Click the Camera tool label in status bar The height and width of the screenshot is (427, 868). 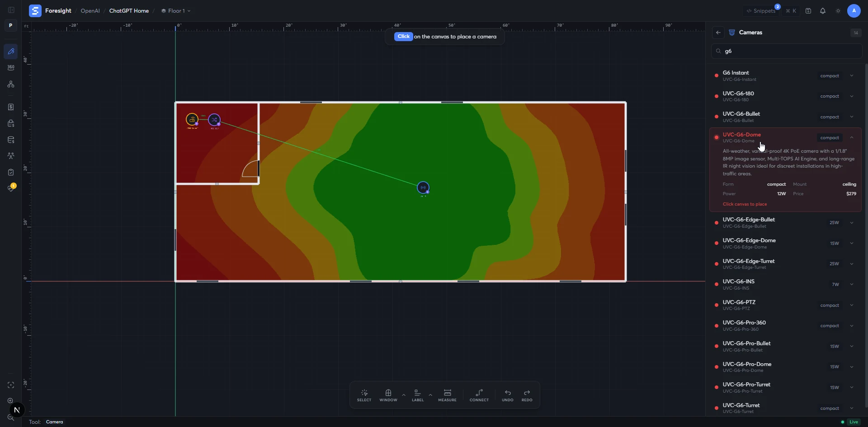click(54, 422)
